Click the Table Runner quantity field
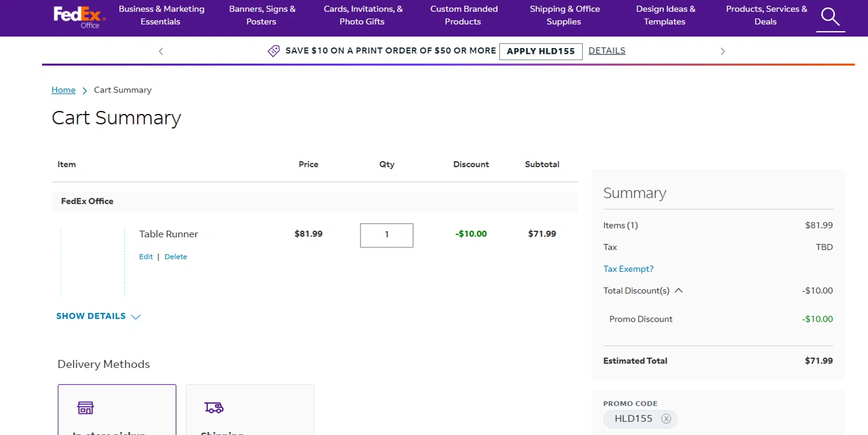Viewport: 868px width, 435px height. click(387, 235)
